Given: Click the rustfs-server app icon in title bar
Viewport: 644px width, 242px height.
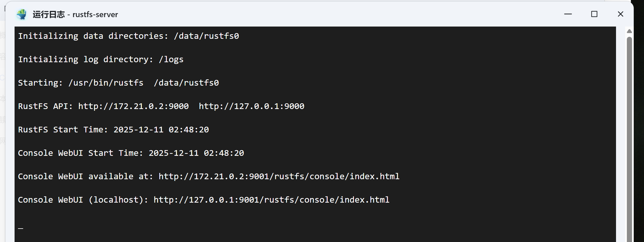Looking at the screenshot, I should [x=21, y=14].
